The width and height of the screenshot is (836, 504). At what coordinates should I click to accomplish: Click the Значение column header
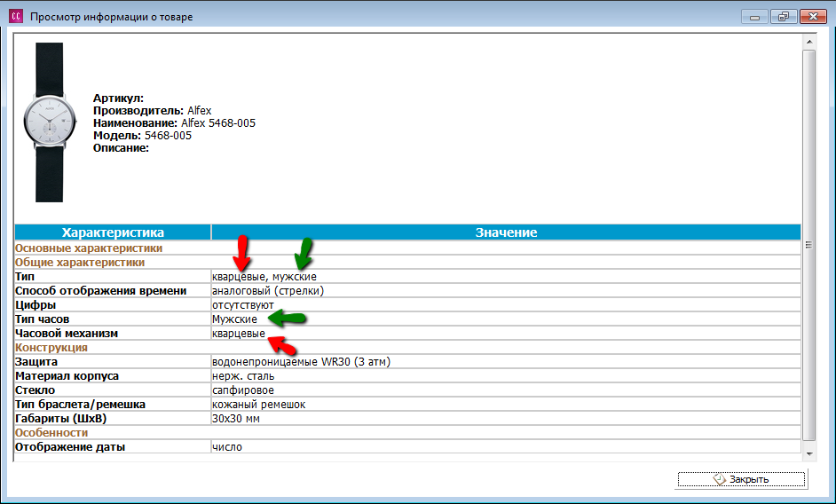point(506,232)
